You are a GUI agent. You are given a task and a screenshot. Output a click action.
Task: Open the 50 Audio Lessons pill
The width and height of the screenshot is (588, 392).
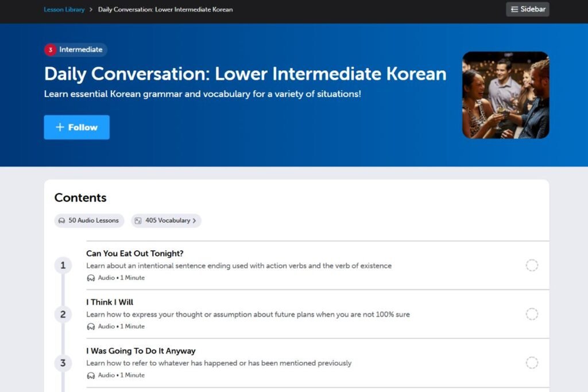[x=89, y=220]
